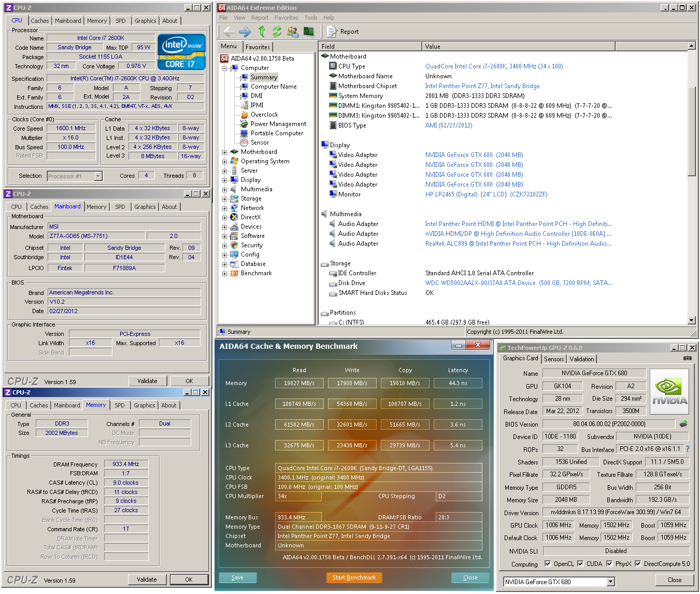The image size is (700, 594).
Task: Toggle the DirectCompute 5.0 checkbox in GPU-Z
Action: 638,563
